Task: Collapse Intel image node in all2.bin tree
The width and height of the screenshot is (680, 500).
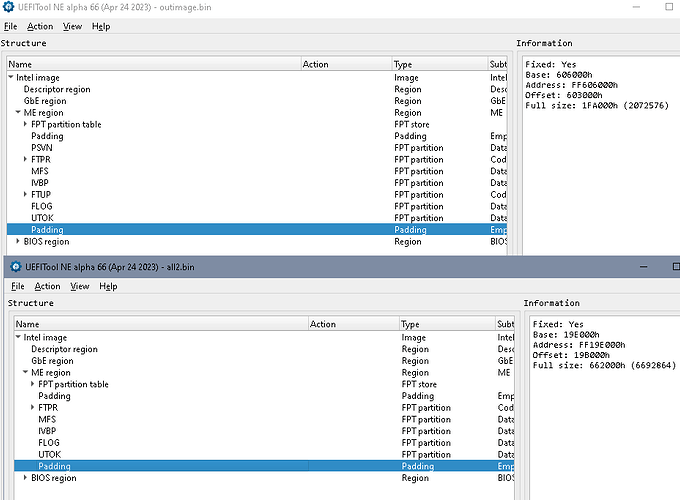Action: [x=18, y=337]
